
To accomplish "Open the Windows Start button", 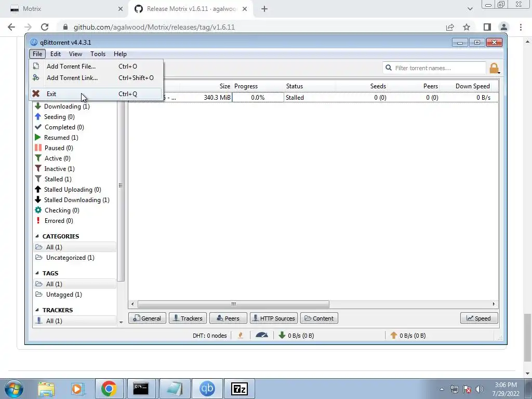I will tap(14, 389).
